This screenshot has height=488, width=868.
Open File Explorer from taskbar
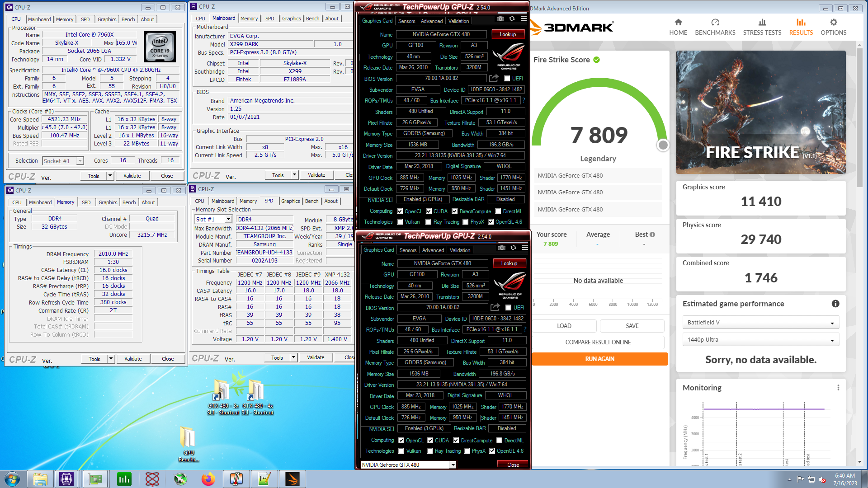40,479
